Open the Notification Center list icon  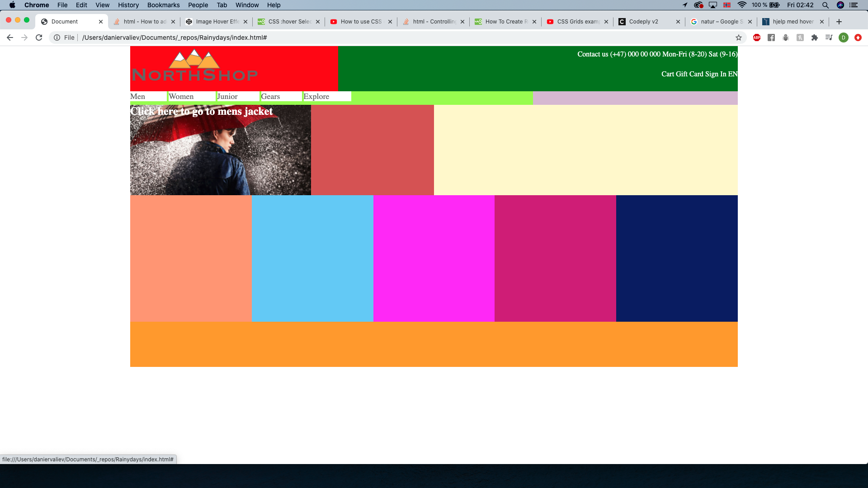(854, 5)
